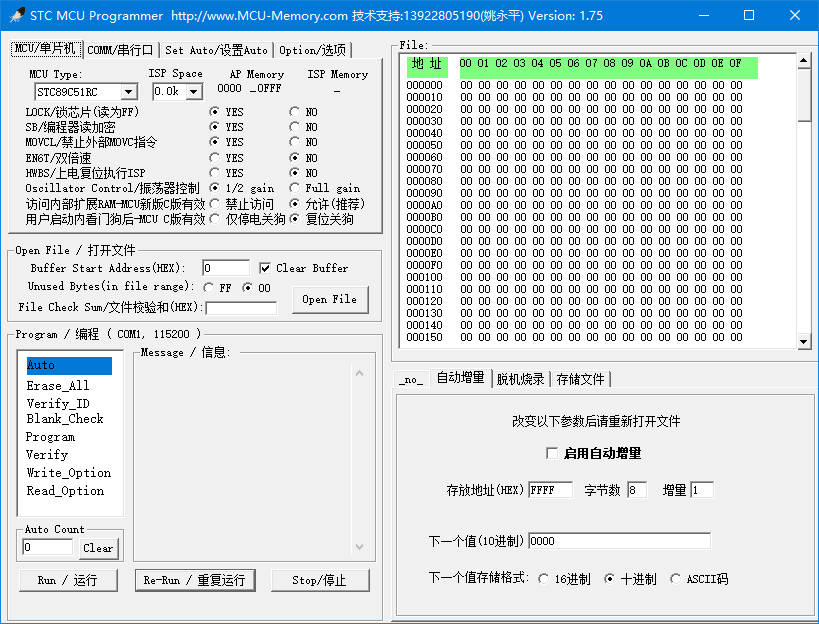
Task: Enable EN6T double speed YES
Action: click(214, 158)
